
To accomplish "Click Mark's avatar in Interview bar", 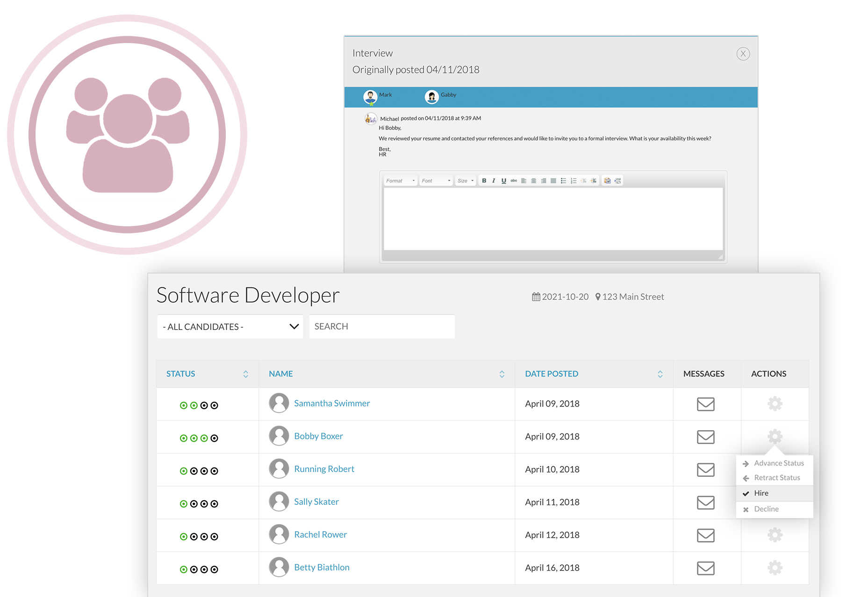I will pyautogui.click(x=370, y=97).
